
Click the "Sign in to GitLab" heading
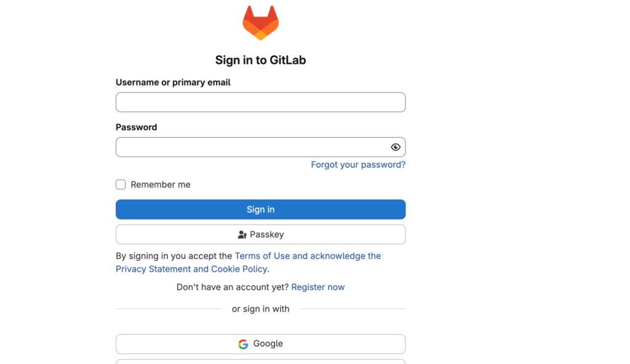(260, 60)
